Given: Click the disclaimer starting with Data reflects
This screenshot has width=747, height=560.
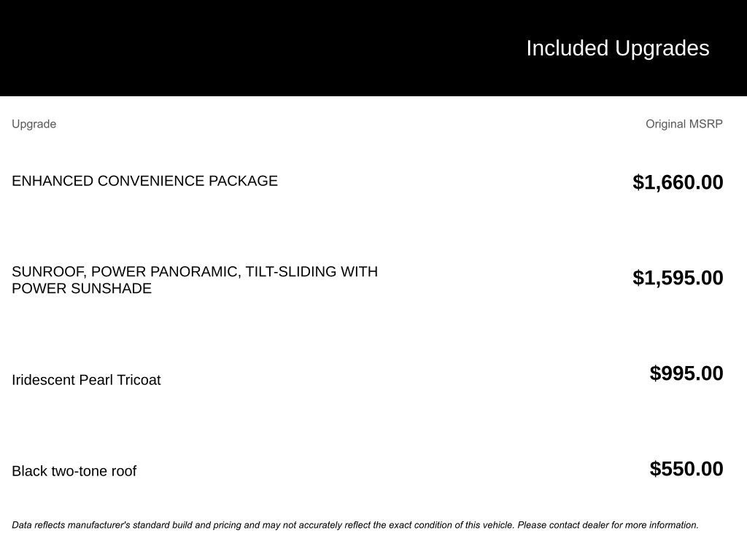Looking at the screenshot, I should pos(219,525).
